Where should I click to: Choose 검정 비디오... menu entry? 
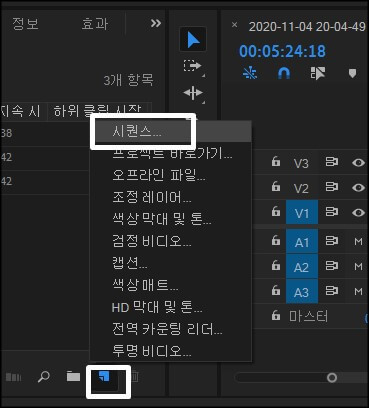coord(171,241)
